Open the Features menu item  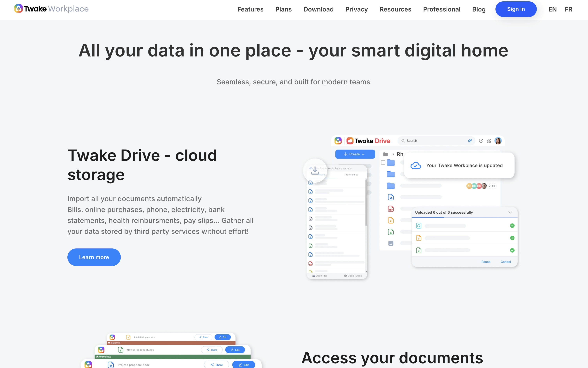(250, 9)
